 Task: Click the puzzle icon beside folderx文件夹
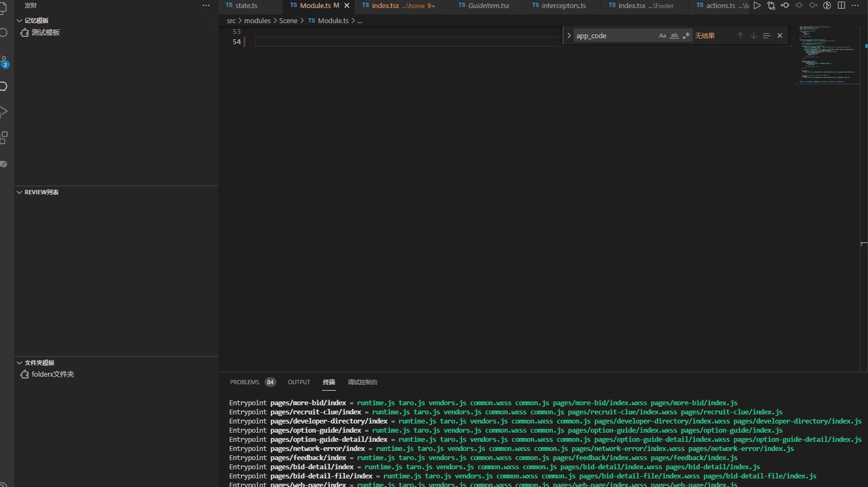tap(24, 375)
